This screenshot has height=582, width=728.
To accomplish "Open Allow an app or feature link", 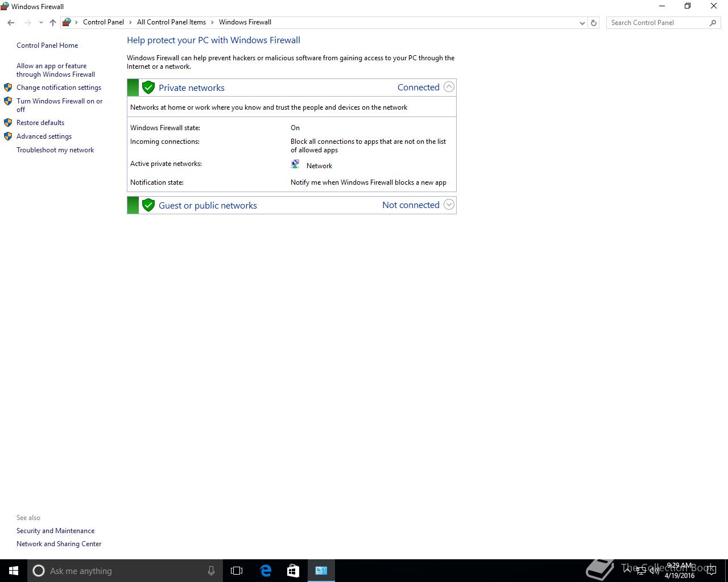I will click(x=56, y=70).
